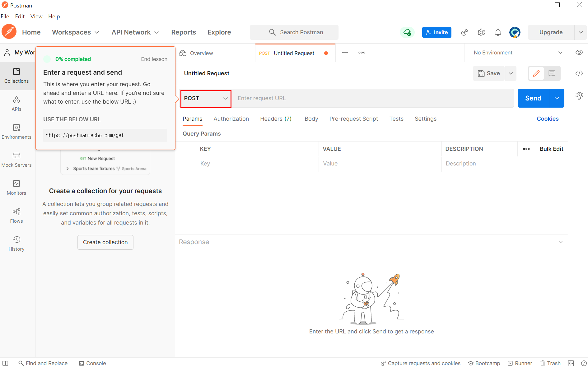This screenshot has height=367, width=588.
Task: Switch to the Settings tab
Action: click(426, 119)
